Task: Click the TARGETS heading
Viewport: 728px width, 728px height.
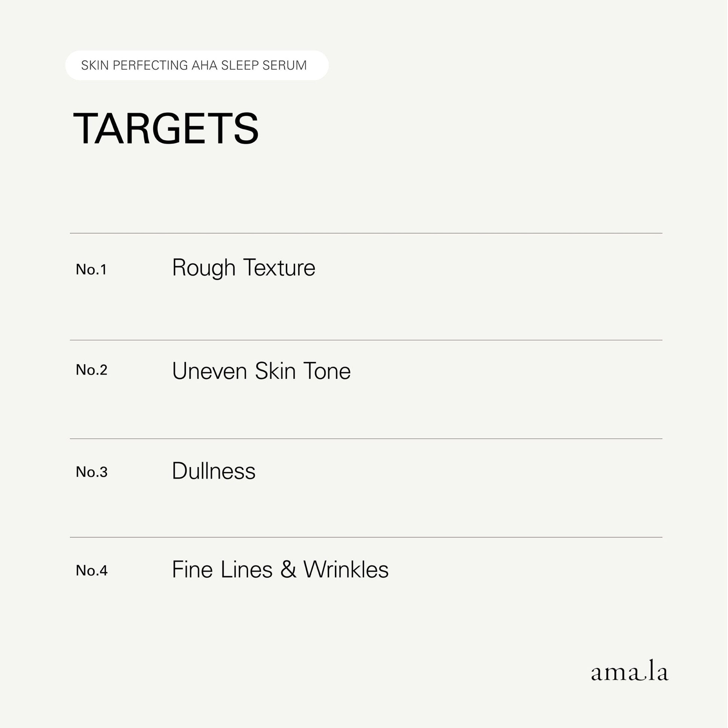Action: click(x=166, y=128)
